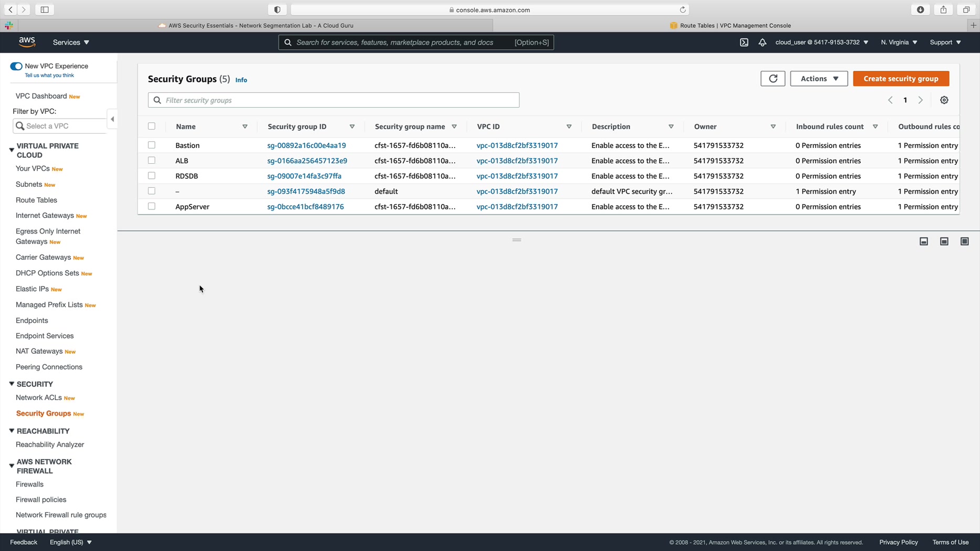980x551 pixels.
Task: Open the Services dropdown menu
Action: tap(71, 43)
